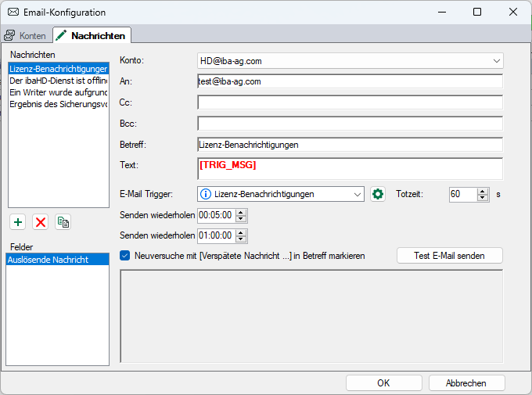The height and width of the screenshot is (395, 532).
Task: Click the info icon in the E-Mail Trigger box
Action: tap(205, 194)
